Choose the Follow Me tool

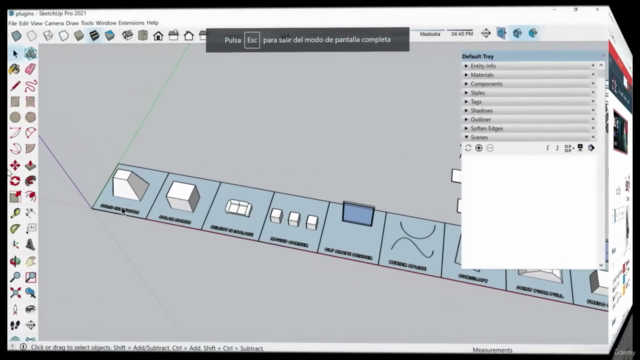point(30,181)
